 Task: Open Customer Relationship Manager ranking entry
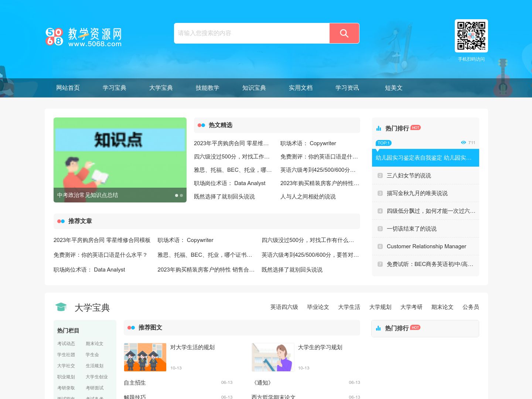tap(426, 246)
